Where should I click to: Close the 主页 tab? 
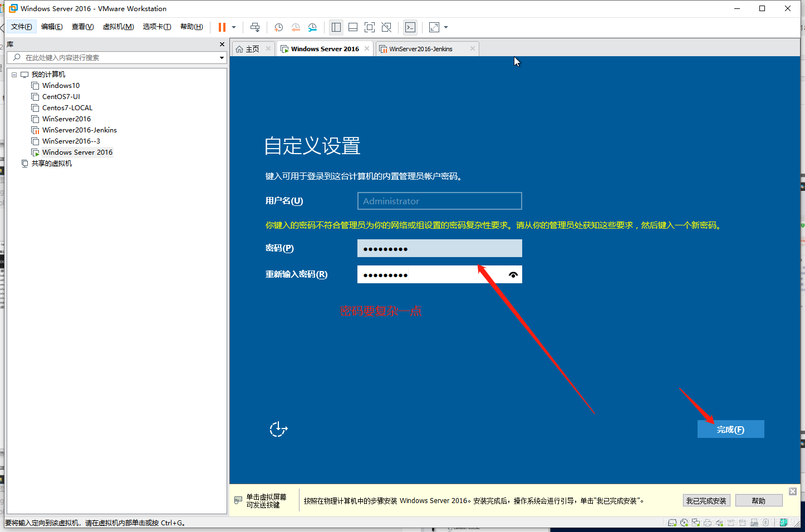click(x=268, y=48)
